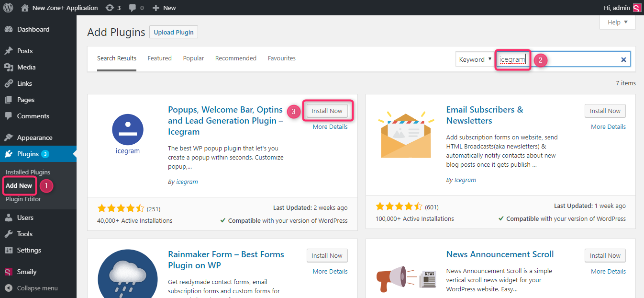Open the Pages sidebar item
Viewport: 644px width, 298px height.
click(x=38, y=100)
